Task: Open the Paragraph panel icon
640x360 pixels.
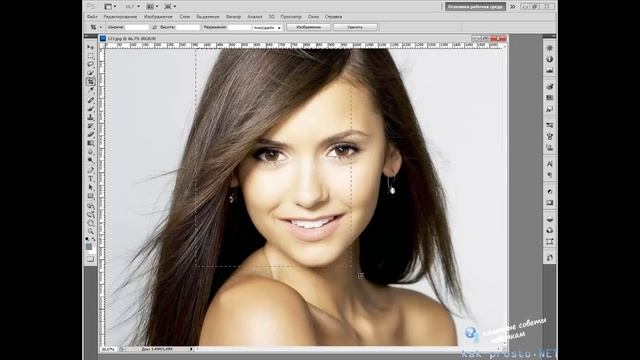Action: pyautogui.click(x=550, y=175)
